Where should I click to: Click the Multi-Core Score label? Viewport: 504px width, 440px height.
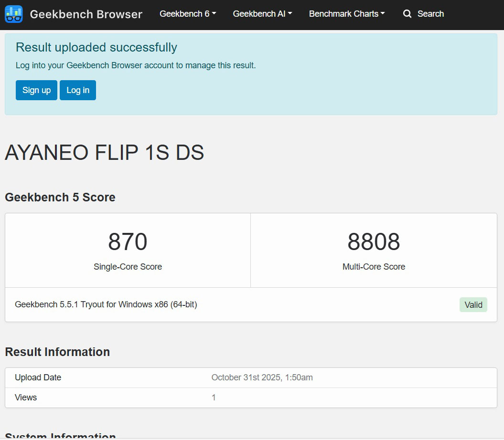pyautogui.click(x=374, y=267)
